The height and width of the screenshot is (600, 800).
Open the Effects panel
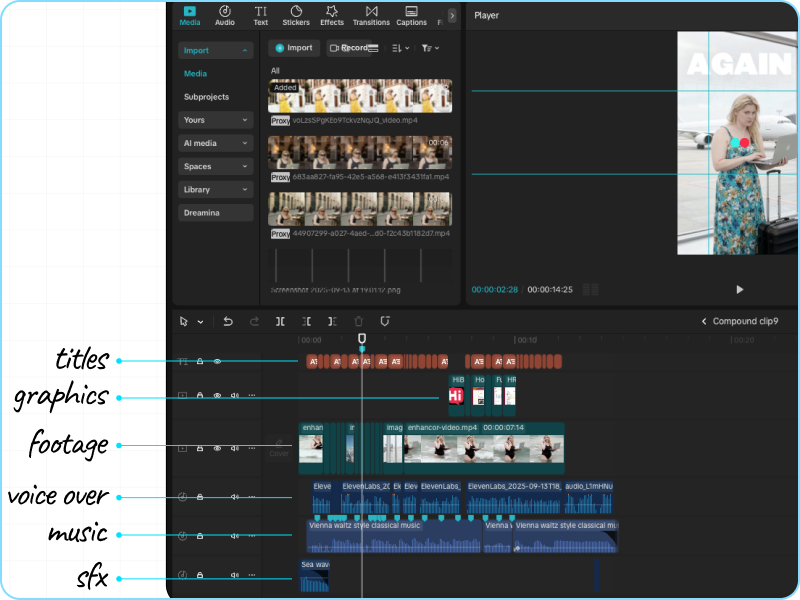tap(332, 14)
